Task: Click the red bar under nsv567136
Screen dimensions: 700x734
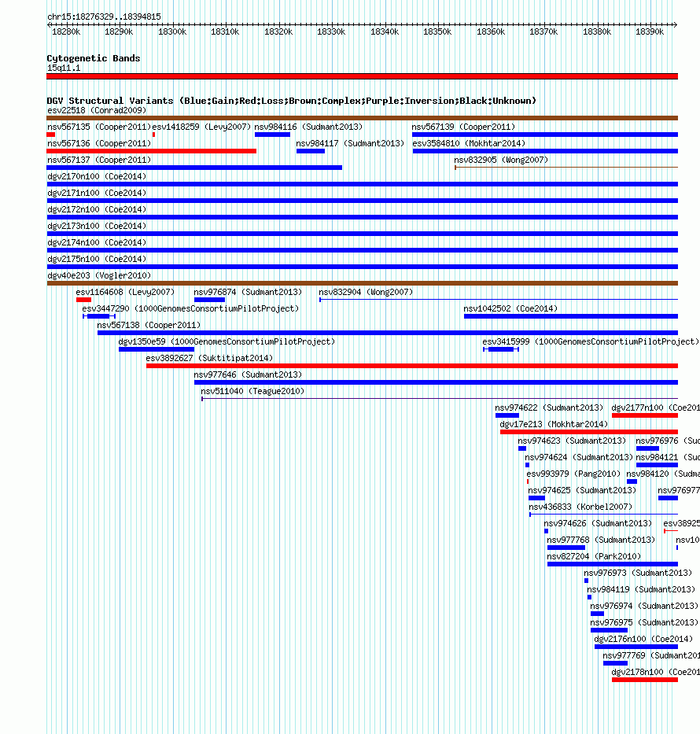Action: 152,151
